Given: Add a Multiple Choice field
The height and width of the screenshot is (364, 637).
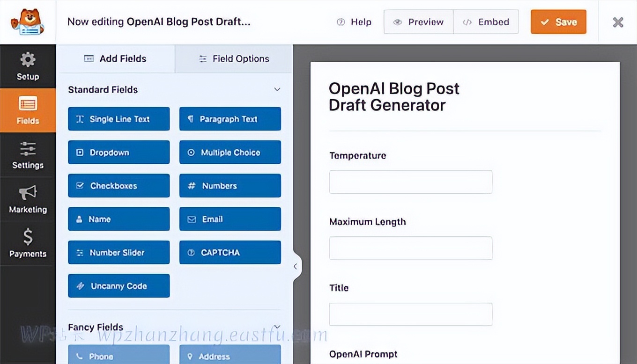Looking at the screenshot, I should (230, 152).
